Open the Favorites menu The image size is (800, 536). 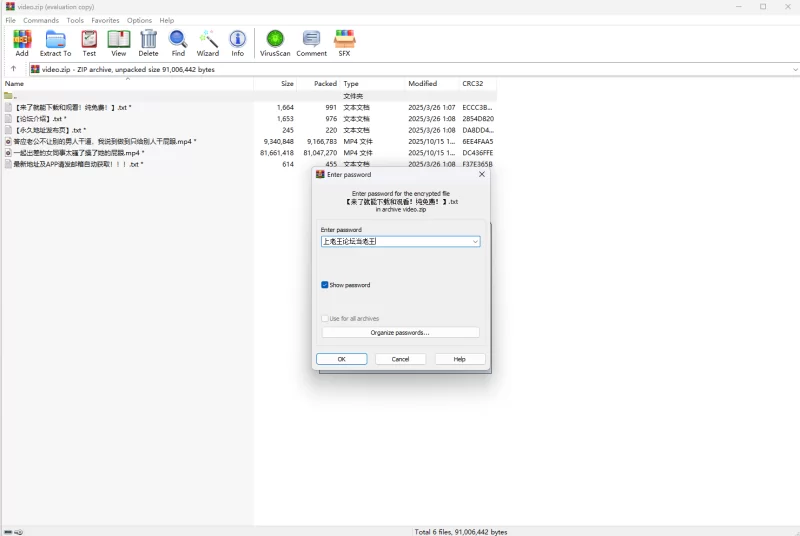(105, 20)
